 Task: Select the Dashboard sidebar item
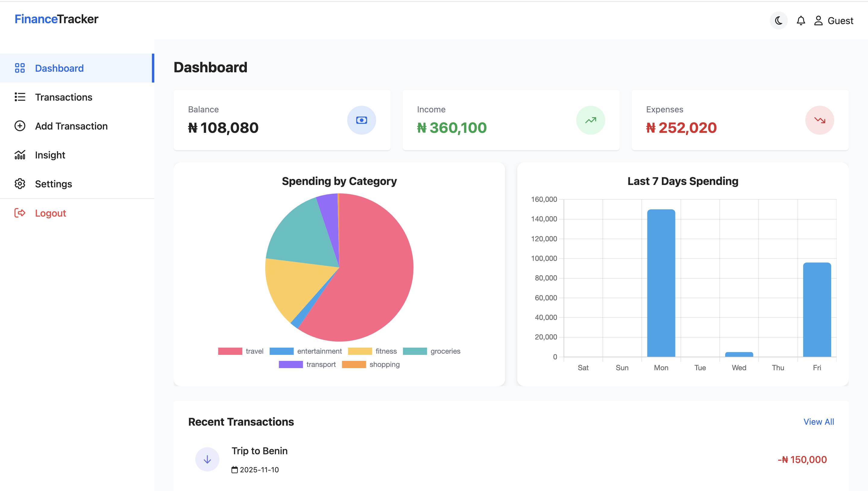(59, 68)
